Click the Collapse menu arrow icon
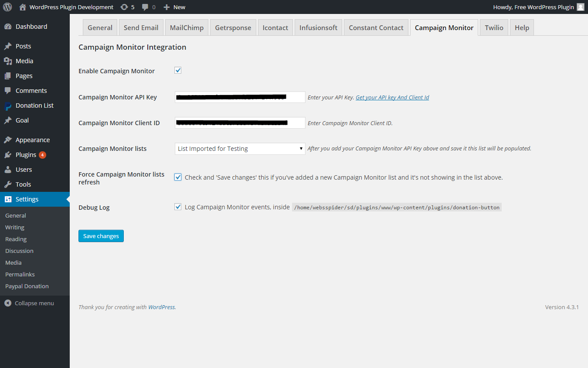This screenshot has height=368, width=588. [8, 303]
